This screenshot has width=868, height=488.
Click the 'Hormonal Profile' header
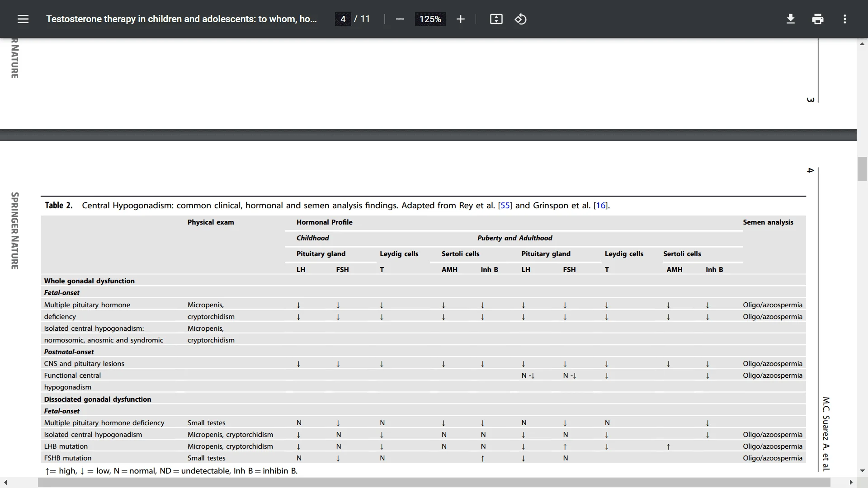click(x=324, y=222)
